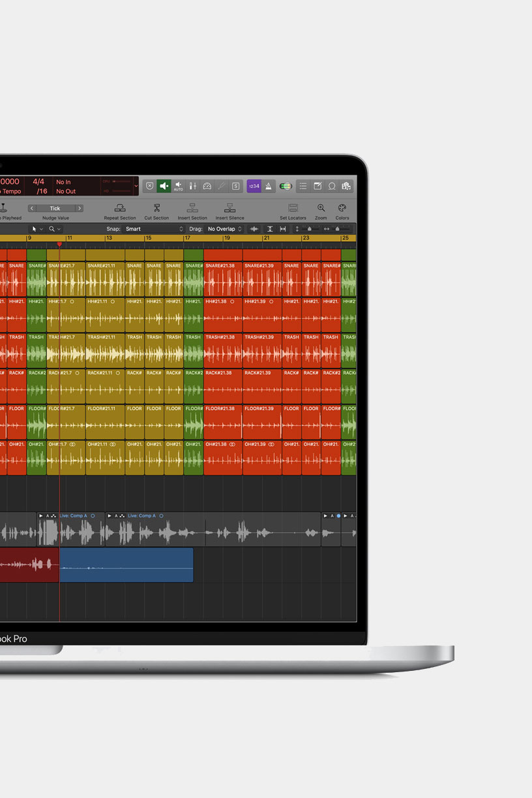This screenshot has width=532, height=798.
Task: Open the zoom tool menu
Action: (x=55, y=229)
